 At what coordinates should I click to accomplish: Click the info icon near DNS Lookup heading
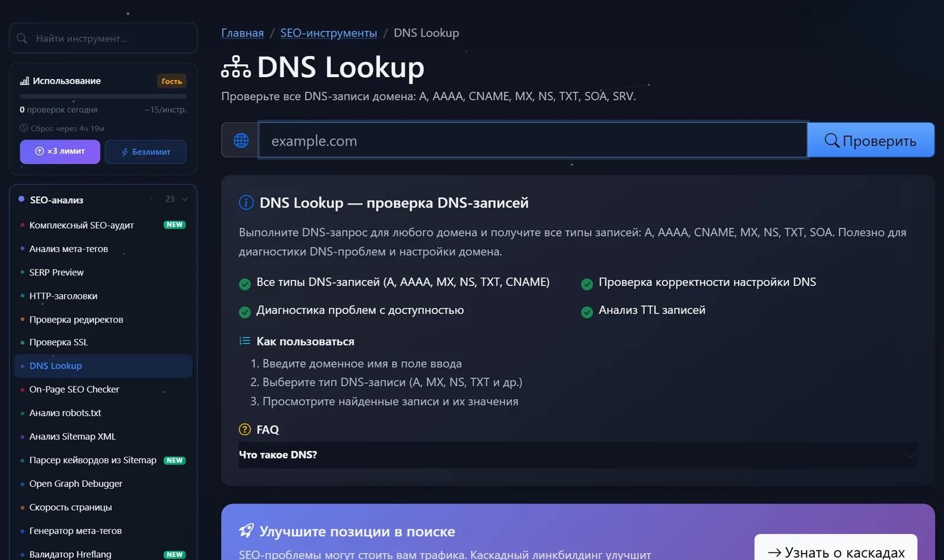click(x=246, y=203)
